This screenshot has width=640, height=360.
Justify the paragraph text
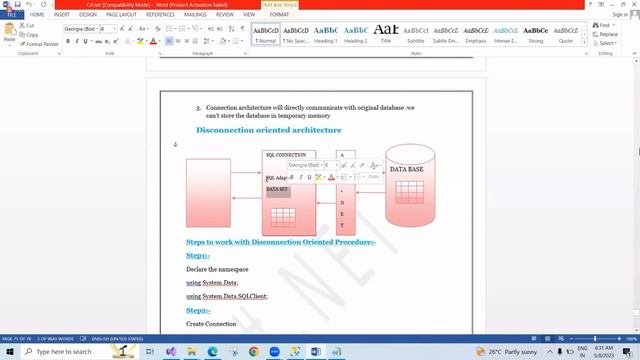click(196, 41)
